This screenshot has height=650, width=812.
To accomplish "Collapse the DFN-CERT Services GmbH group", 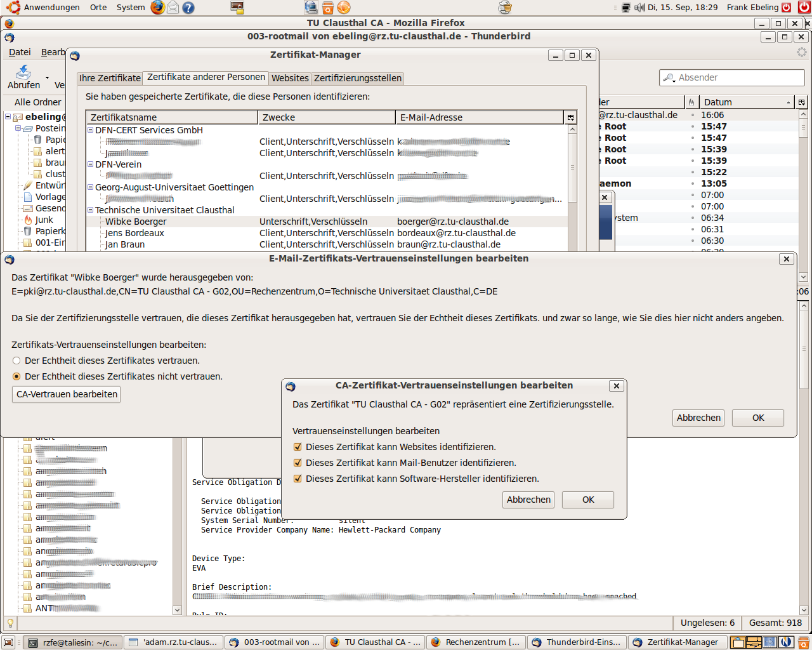I will pos(90,130).
